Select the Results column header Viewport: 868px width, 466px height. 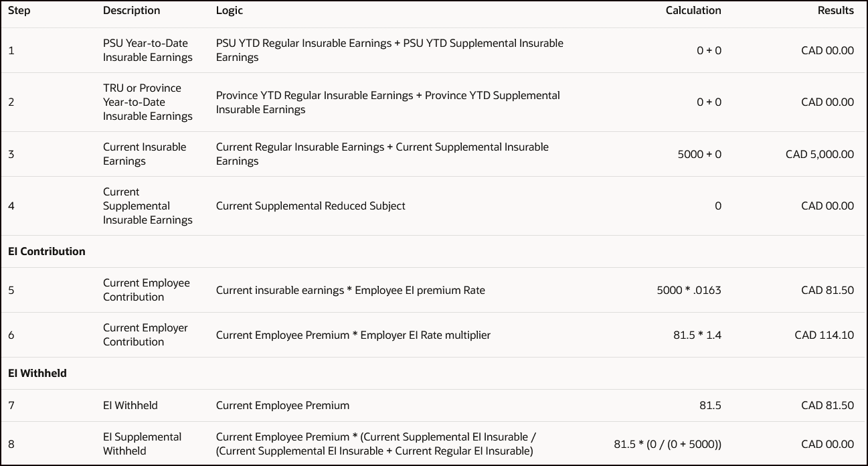pyautogui.click(x=836, y=11)
